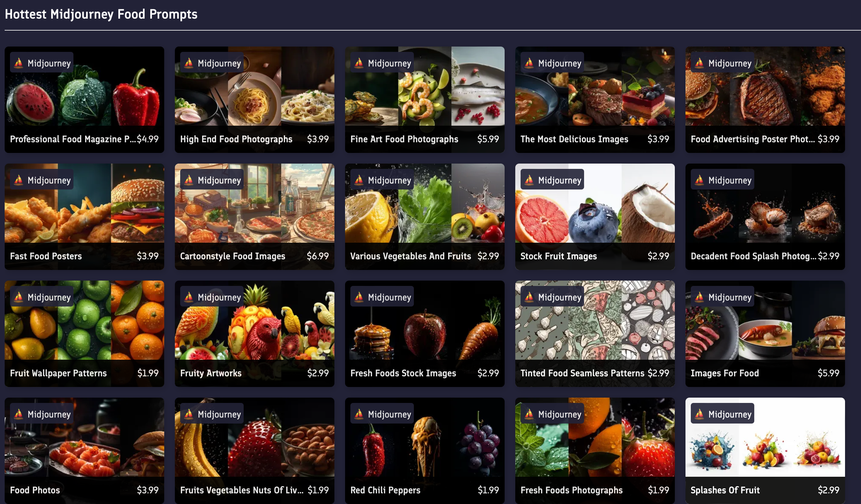The width and height of the screenshot is (861, 504).
Task: Open the Fresh Foods Photographs thumbnail
Action: [x=595, y=437]
